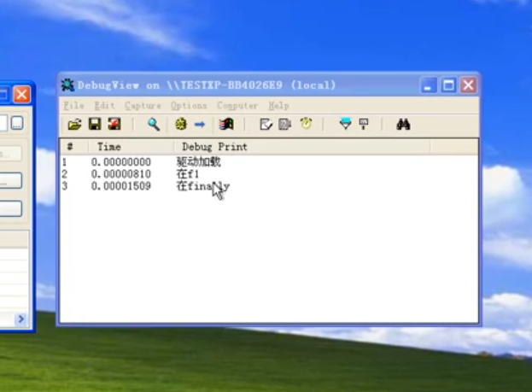Open the Options menu

tap(189, 106)
